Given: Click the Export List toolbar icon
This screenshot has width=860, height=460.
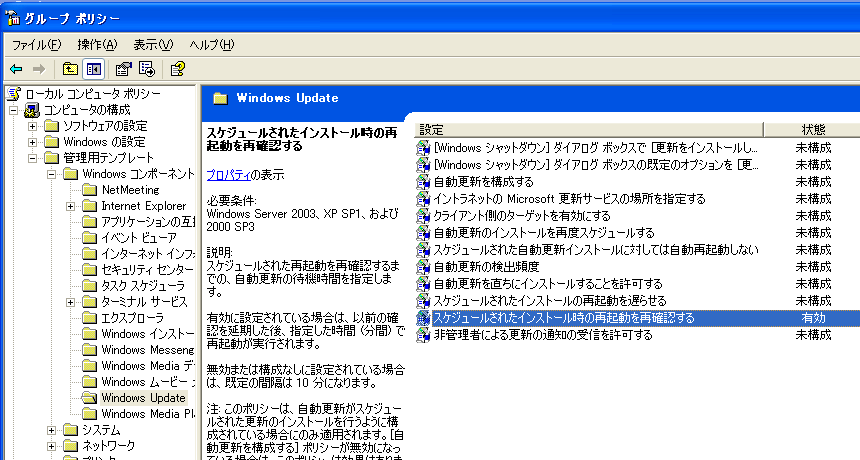Looking at the screenshot, I should click(x=147, y=69).
